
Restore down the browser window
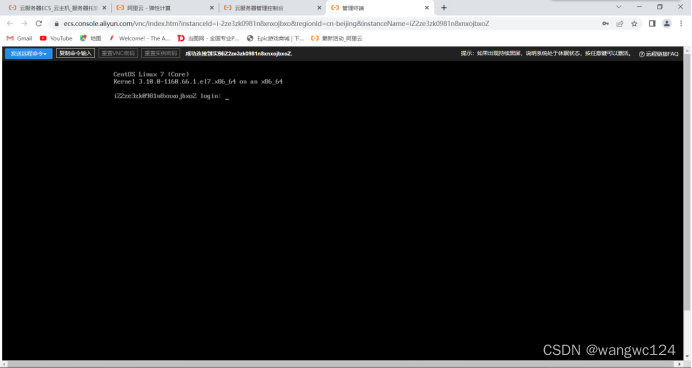tap(660, 7)
